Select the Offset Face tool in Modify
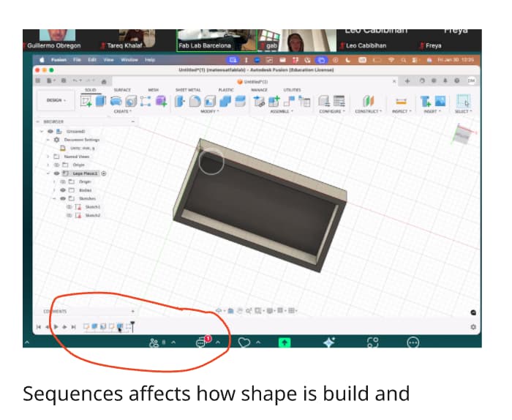Viewport: 512px width, 420px height. click(x=241, y=101)
